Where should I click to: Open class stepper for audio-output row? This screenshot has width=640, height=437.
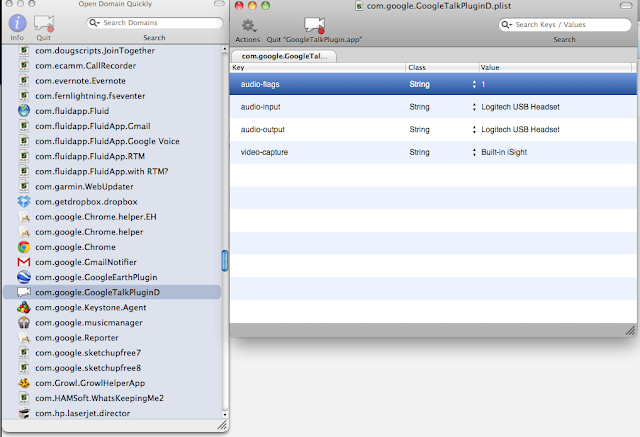(x=474, y=130)
